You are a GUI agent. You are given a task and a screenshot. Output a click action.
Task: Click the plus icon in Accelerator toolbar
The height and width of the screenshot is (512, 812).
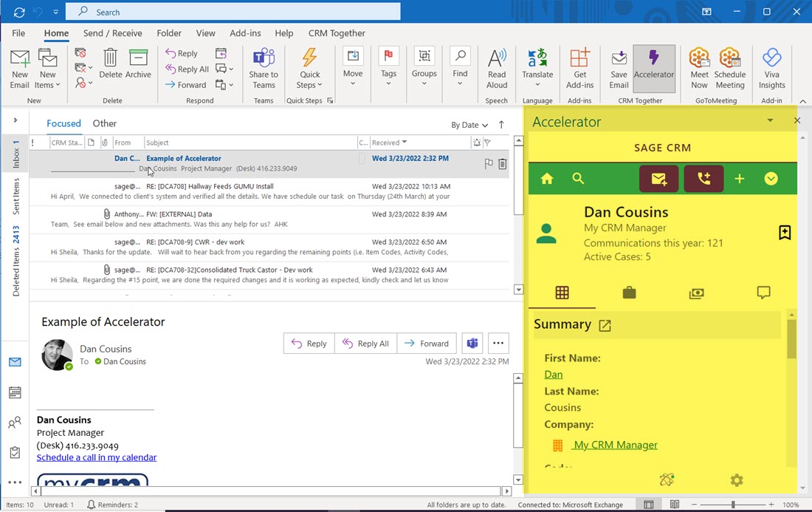(740, 179)
